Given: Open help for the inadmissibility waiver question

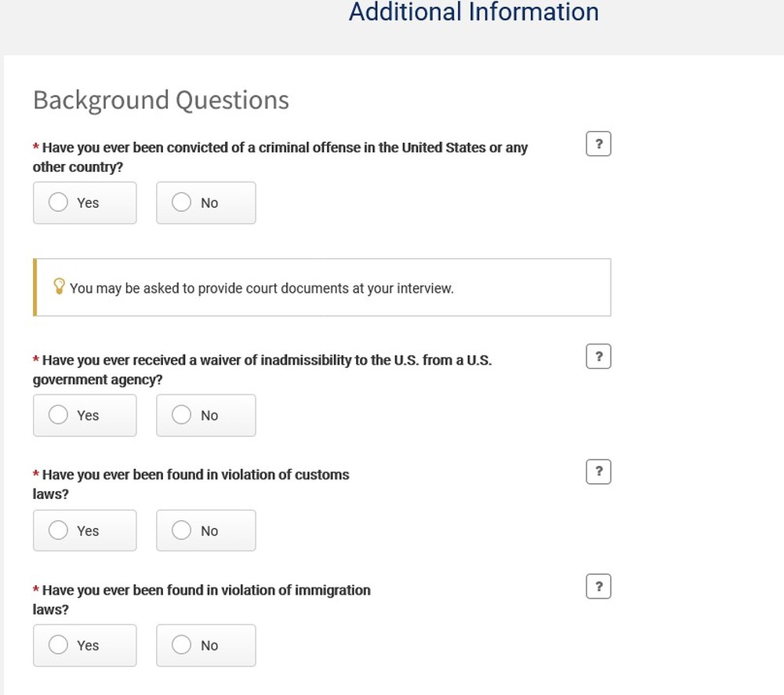Looking at the screenshot, I should [x=598, y=357].
